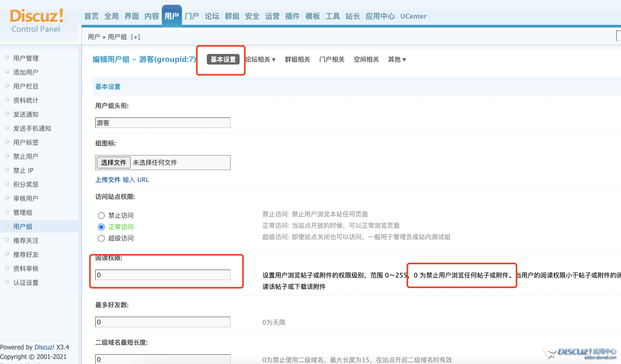Open 资料审核 in the sidebar
The image size is (621, 364).
point(26,269)
